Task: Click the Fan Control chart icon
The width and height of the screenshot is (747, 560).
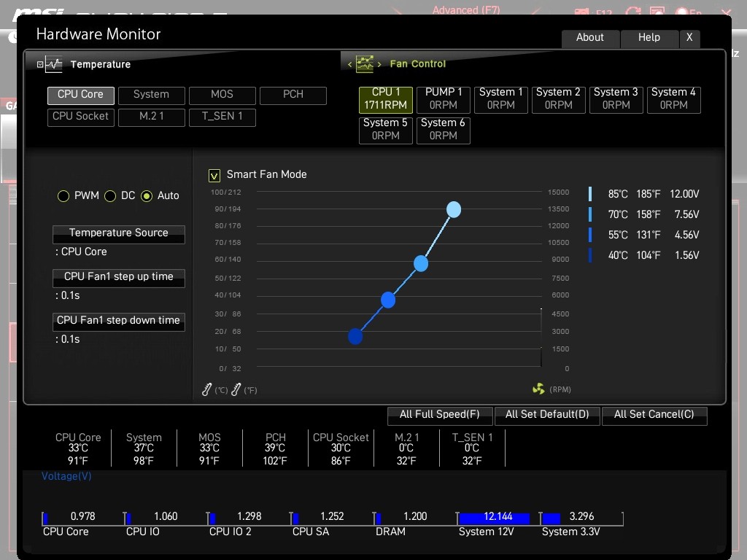Action: pos(364,64)
